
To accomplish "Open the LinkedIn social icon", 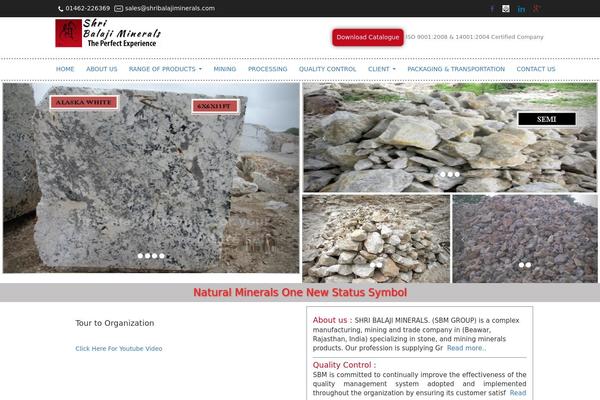I will 521,9.
